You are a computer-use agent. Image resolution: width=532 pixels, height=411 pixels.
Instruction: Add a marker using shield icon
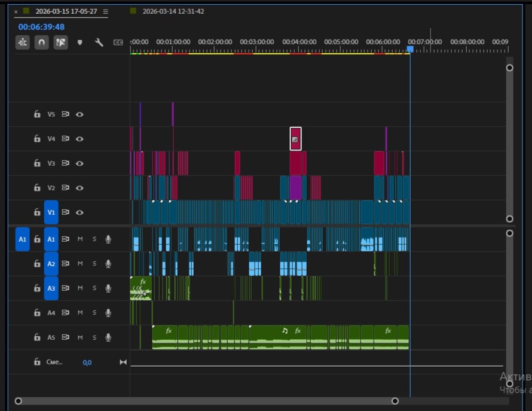[x=80, y=42]
